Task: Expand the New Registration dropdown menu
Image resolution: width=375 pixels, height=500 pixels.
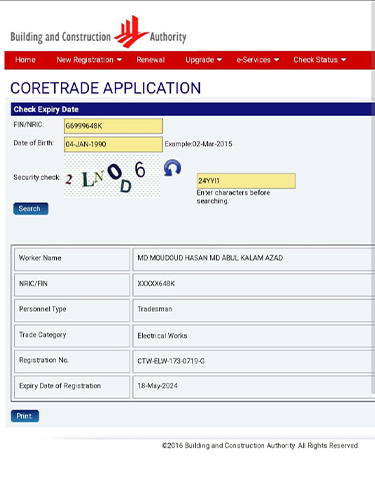Action: (x=89, y=60)
